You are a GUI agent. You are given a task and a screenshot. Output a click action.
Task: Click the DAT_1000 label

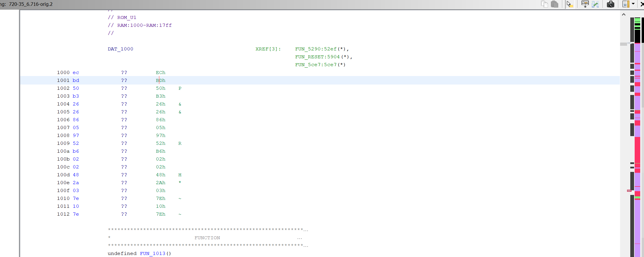(120, 49)
